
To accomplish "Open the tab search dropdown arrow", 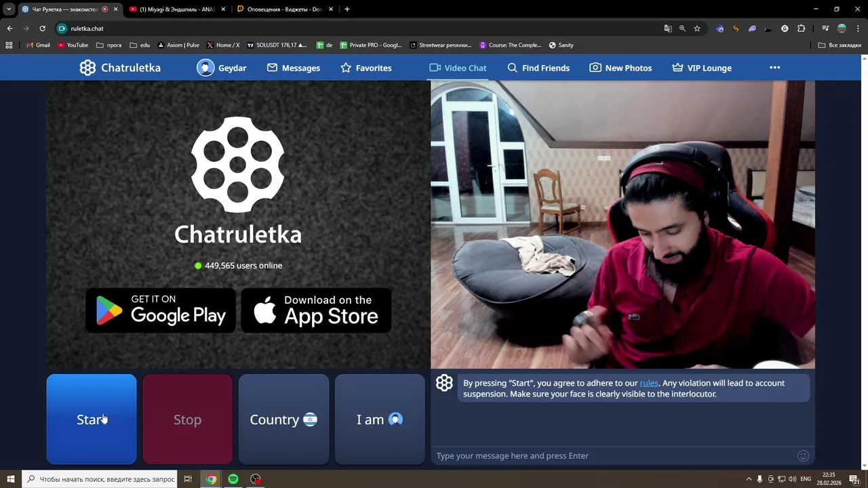I will (x=9, y=9).
